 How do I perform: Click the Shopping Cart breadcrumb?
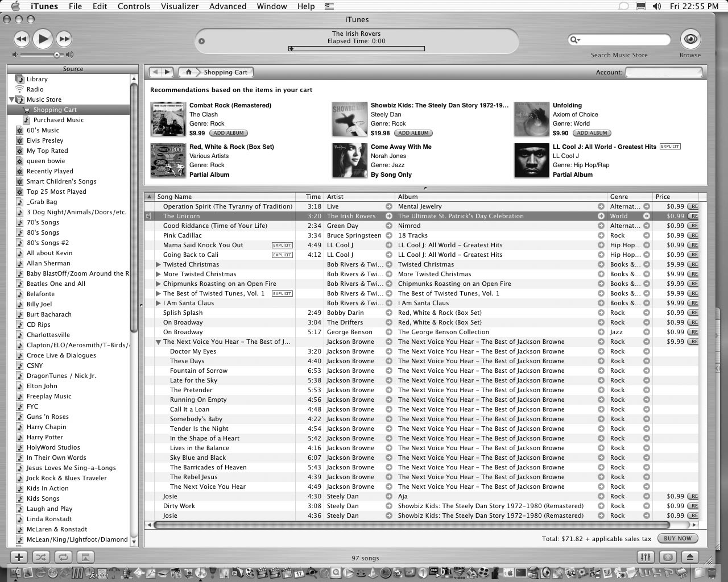pyautogui.click(x=225, y=72)
